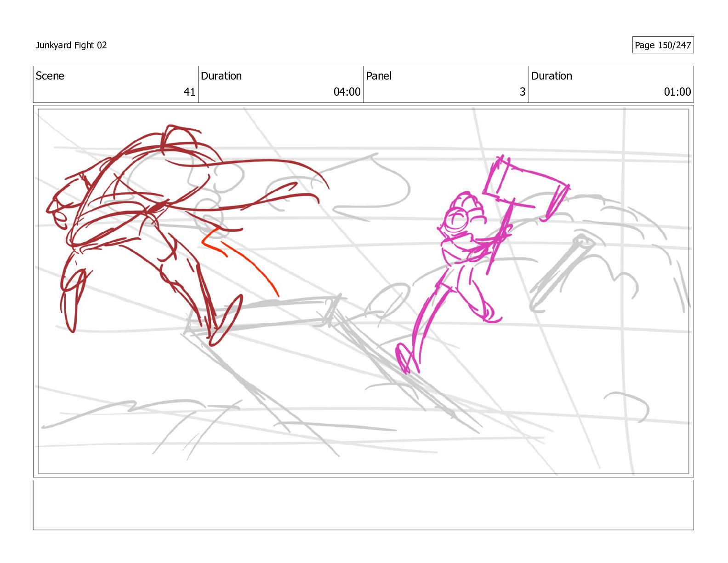728x563 pixels.
Task: Click the 'Page 150/247' page indicator
Action: 663,45
